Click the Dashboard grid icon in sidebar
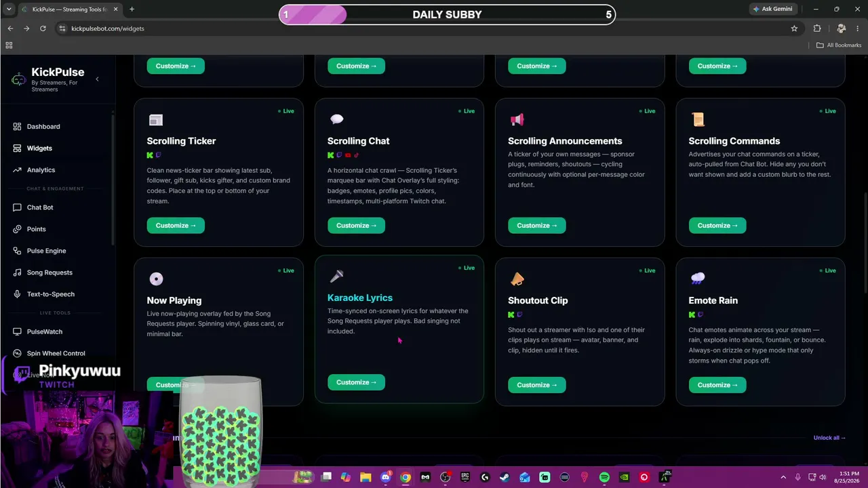Image resolution: width=868 pixels, height=488 pixels. click(17, 127)
